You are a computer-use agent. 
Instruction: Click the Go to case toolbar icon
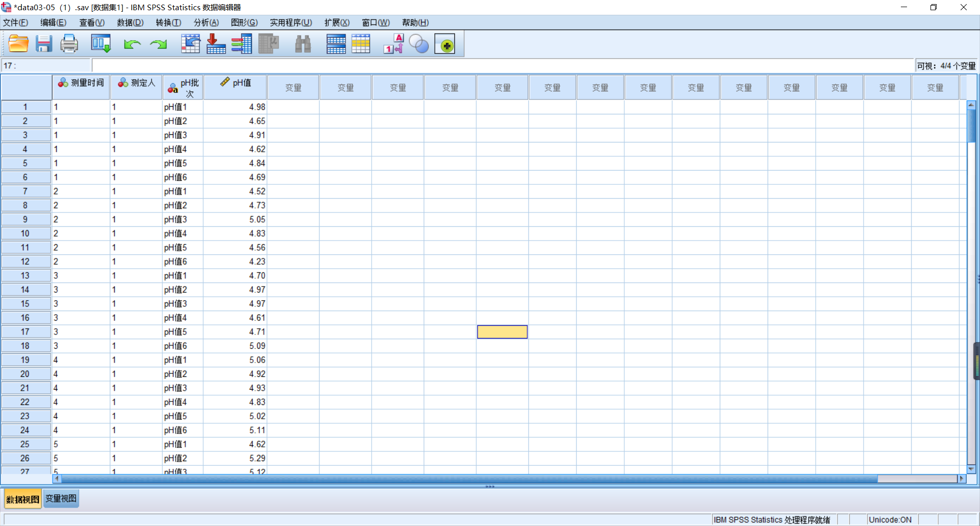(190, 44)
